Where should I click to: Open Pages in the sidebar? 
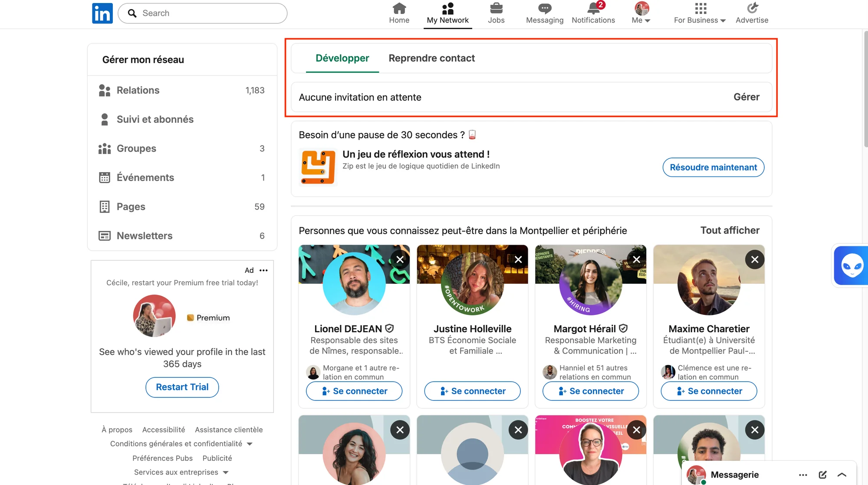(182, 206)
